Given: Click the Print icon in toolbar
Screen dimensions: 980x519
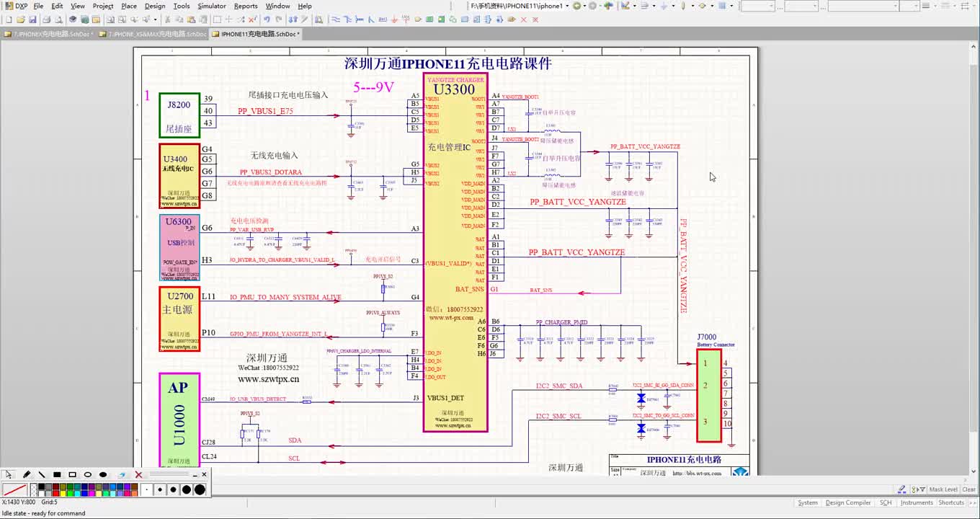Looking at the screenshot, I should coord(46,19).
